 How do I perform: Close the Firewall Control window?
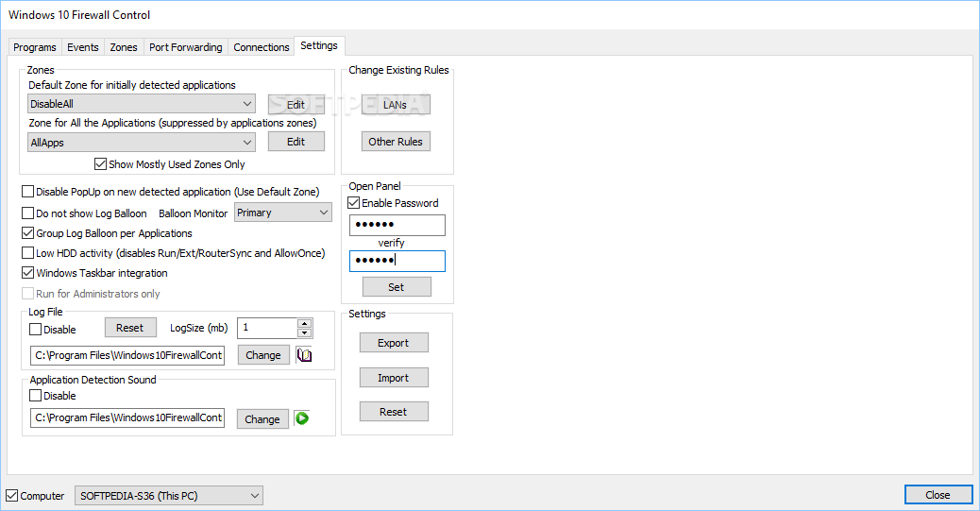[x=938, y=495]
